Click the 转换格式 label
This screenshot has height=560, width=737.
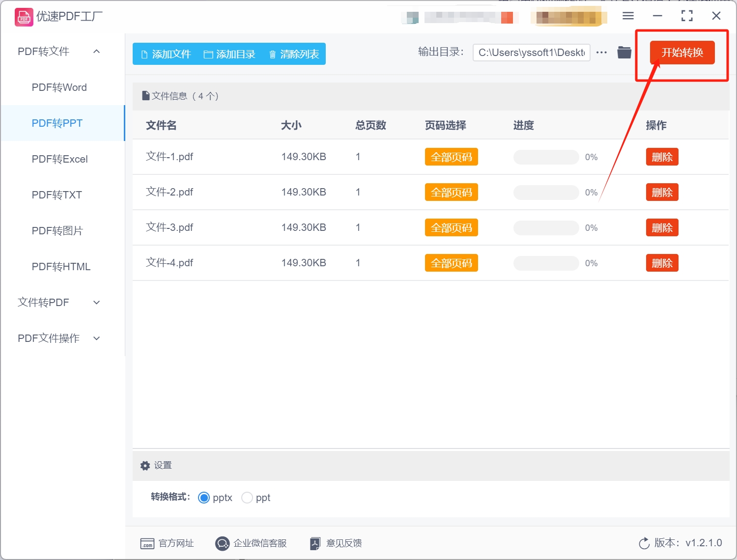click(170, 497)
